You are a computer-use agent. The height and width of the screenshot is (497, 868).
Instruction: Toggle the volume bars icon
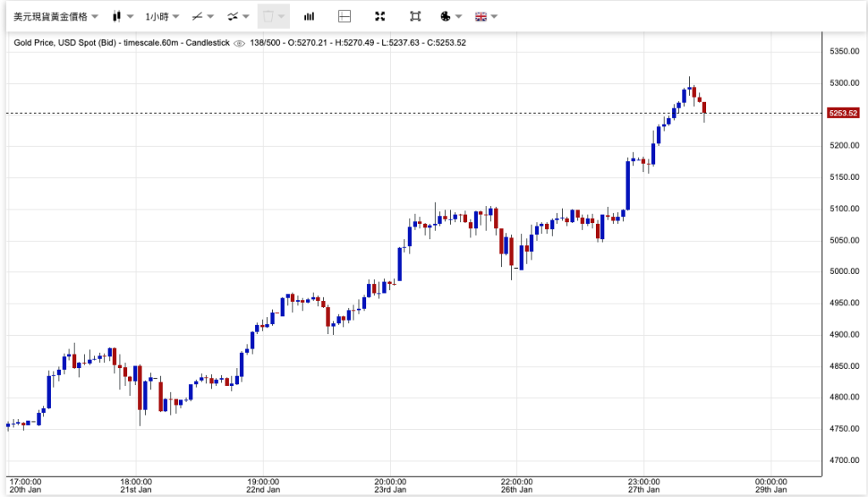tap(309, 16)
